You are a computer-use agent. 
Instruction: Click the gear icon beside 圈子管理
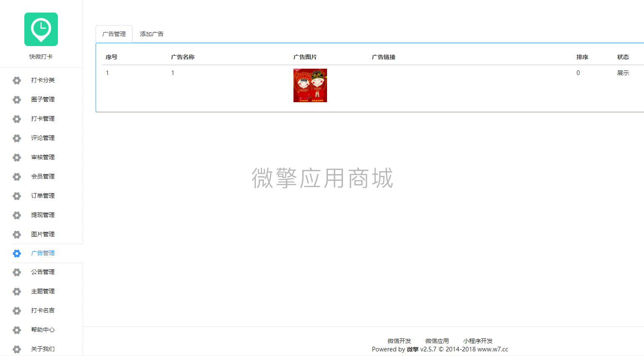[x=16, y=99]
